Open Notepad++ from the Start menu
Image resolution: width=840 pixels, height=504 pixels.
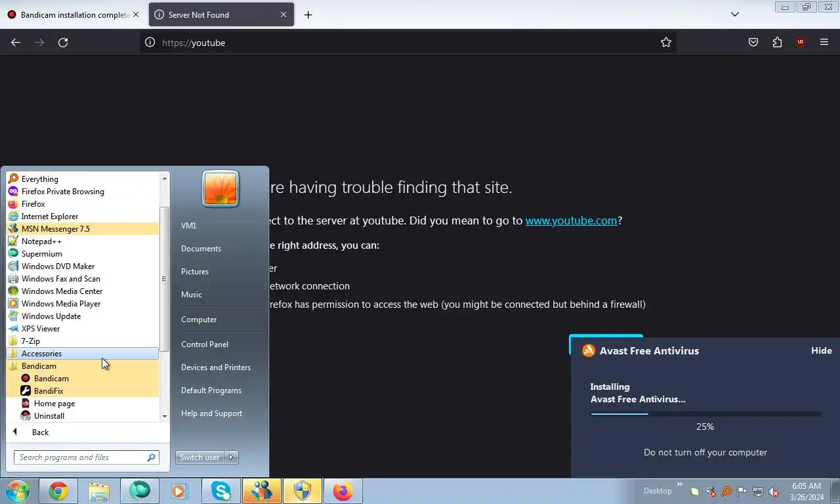click(82, 241)
